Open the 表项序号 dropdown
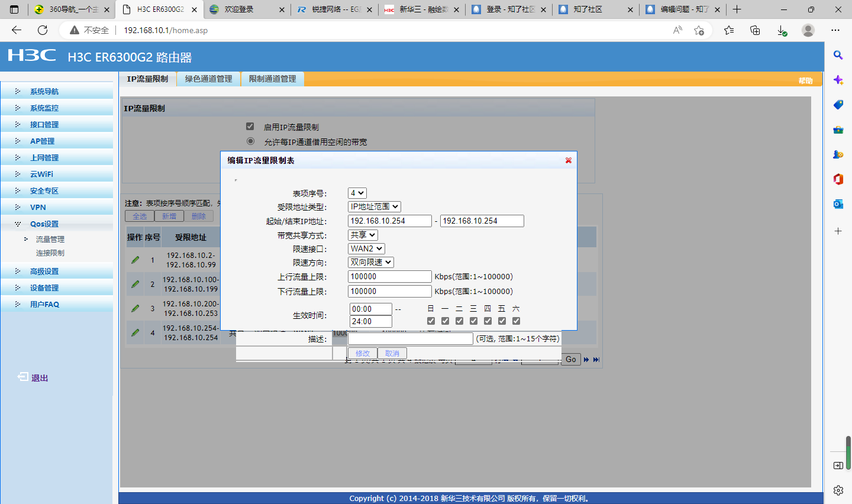 [x=357, y=193]
